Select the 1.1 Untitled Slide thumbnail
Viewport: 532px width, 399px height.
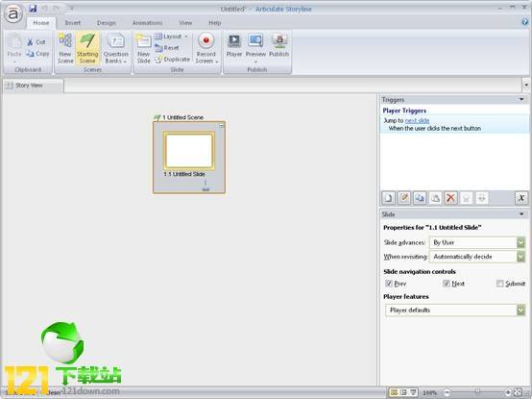tap(189, 151)
